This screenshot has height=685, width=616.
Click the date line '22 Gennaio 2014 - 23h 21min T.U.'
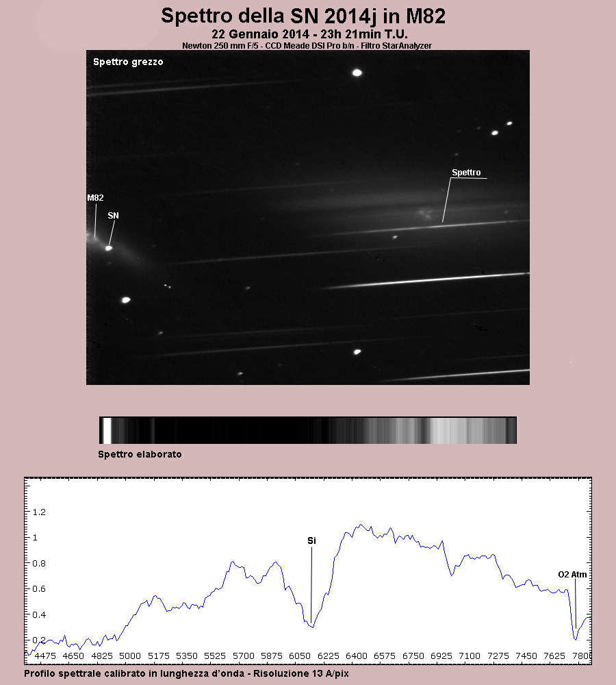click(x=309, y=34)
